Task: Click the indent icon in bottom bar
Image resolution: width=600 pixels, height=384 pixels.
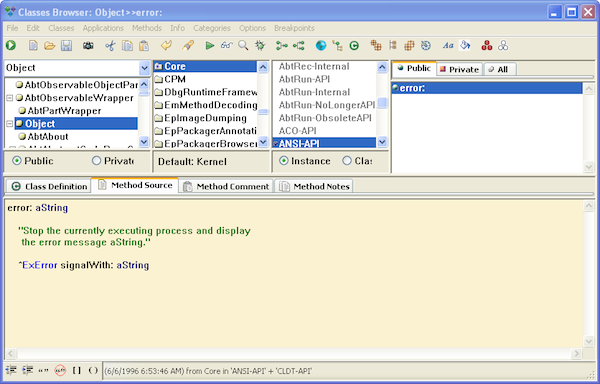Action: point(27,370)
